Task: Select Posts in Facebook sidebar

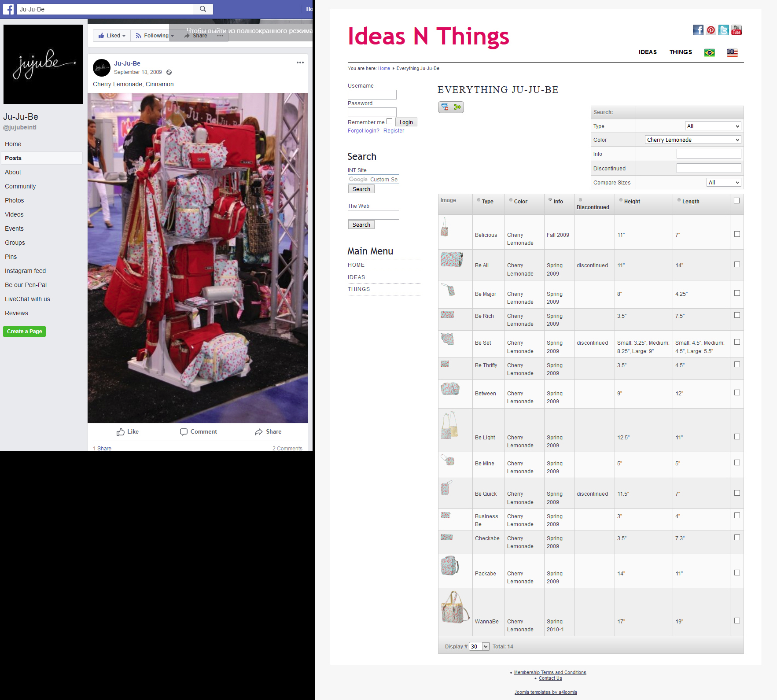Action: coord(42,158)
